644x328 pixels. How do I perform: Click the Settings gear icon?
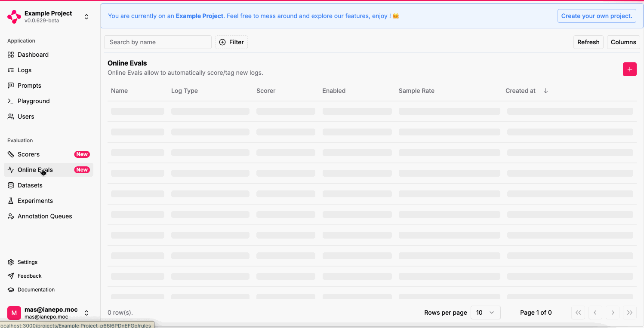tap(11, 262)
